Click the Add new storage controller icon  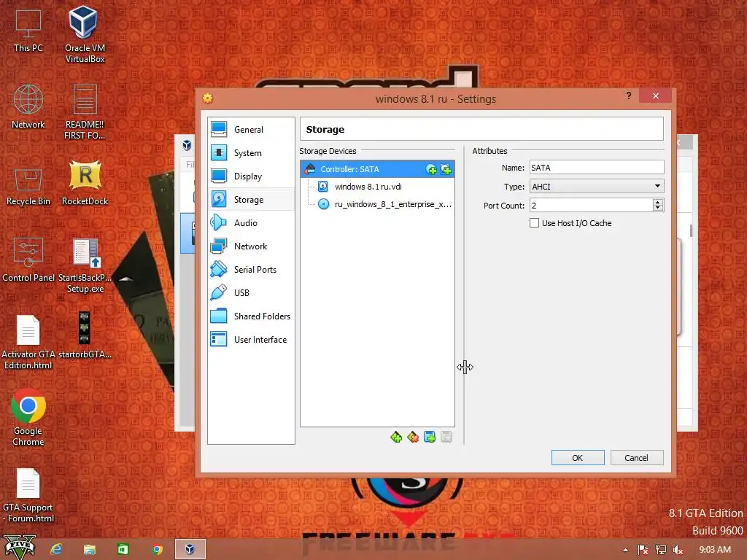pos(396,437)
